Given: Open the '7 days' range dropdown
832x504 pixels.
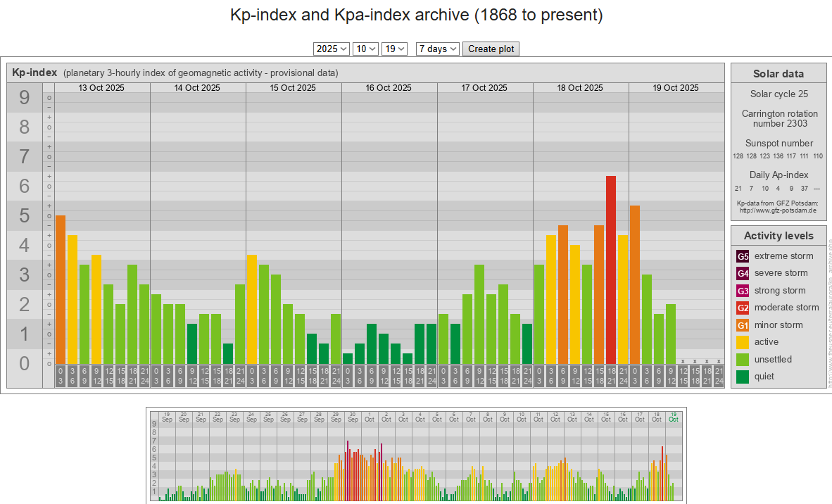Looking at the screenshot, I should pyautogui.click(x=437, y=49).
